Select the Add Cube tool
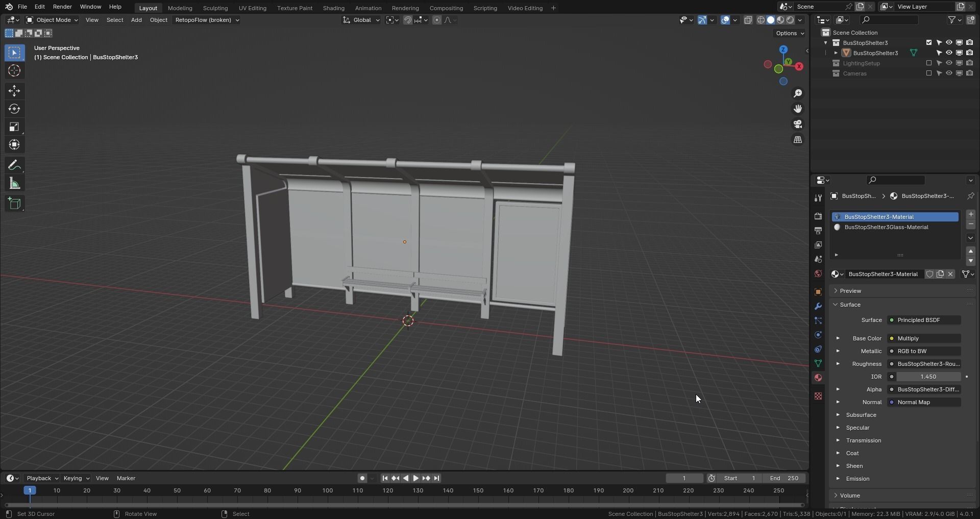This screenshot has width=980, height=519. (x=14, y=204)
